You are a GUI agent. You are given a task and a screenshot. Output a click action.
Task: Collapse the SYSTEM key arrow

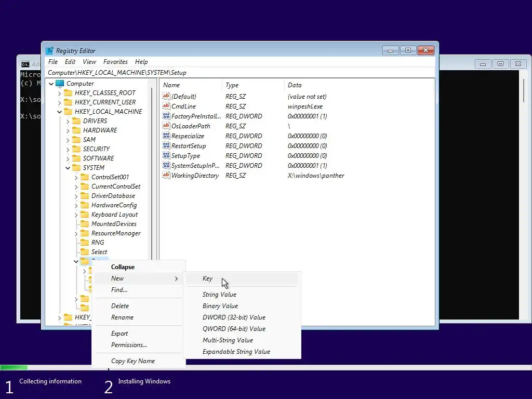click(68, 168)
